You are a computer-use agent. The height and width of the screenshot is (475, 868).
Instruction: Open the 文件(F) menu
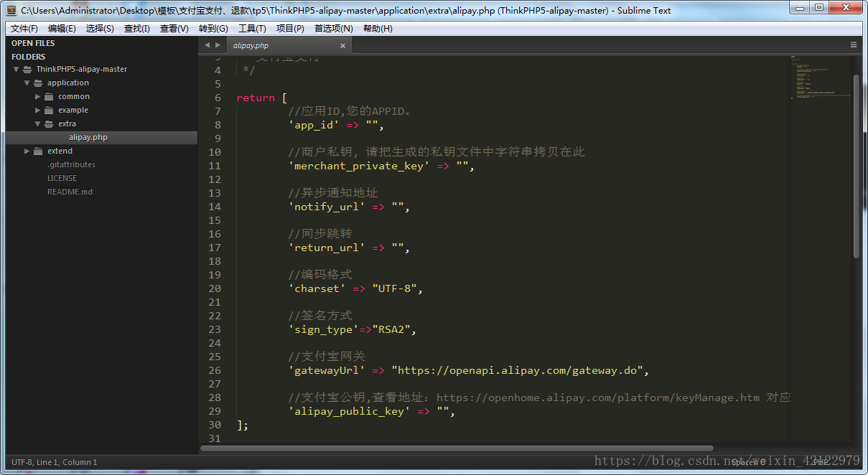coord(24,29)
